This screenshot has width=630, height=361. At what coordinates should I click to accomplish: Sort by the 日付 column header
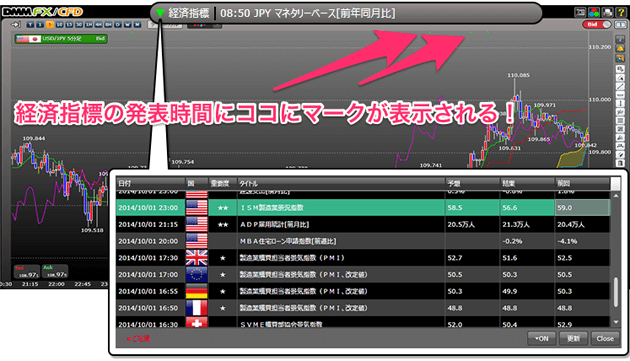(151, 183)
